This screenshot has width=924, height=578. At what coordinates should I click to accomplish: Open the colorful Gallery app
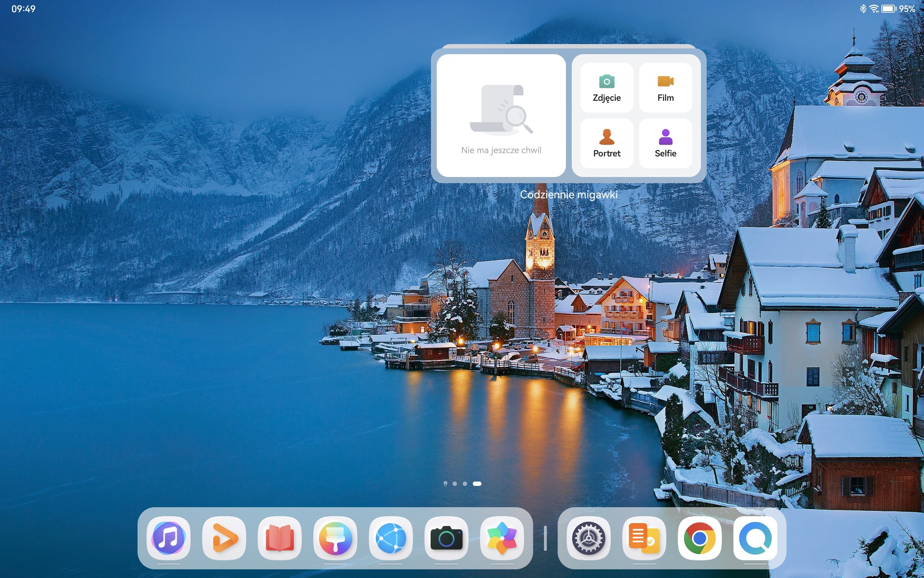pos(502,538)
